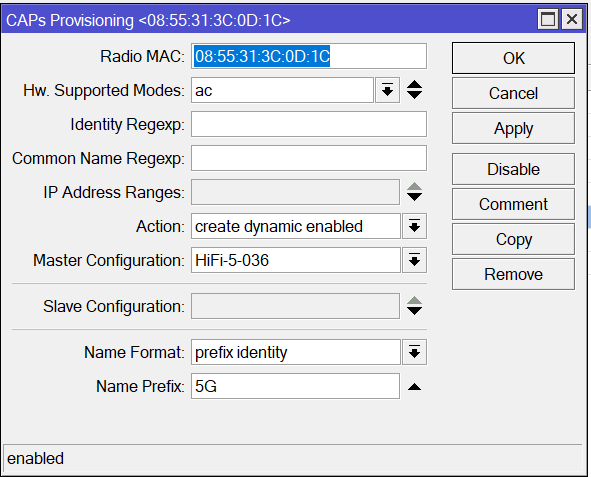Click the OK button

[x=513, y=58]
